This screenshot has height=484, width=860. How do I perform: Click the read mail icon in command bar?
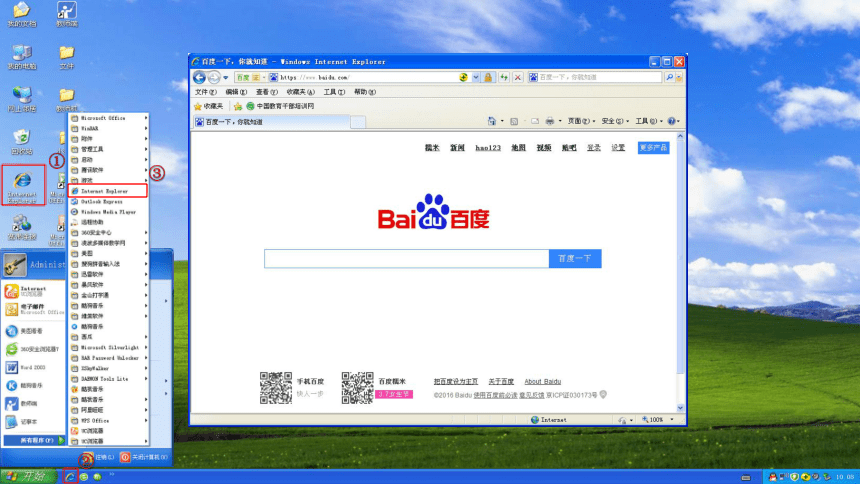coord(535,121)
